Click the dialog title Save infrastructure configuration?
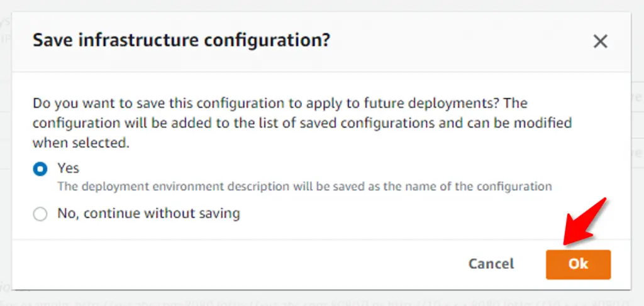The width and height of the screenshot is (644, 306). coord(182,40)
